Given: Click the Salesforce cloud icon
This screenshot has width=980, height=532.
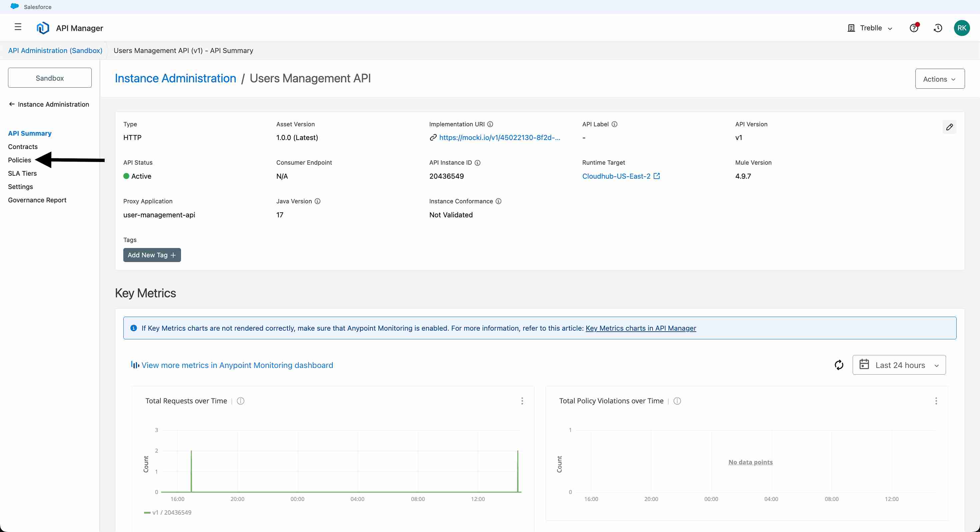Looking at the screenshot, I should click(x=14, y=6).
